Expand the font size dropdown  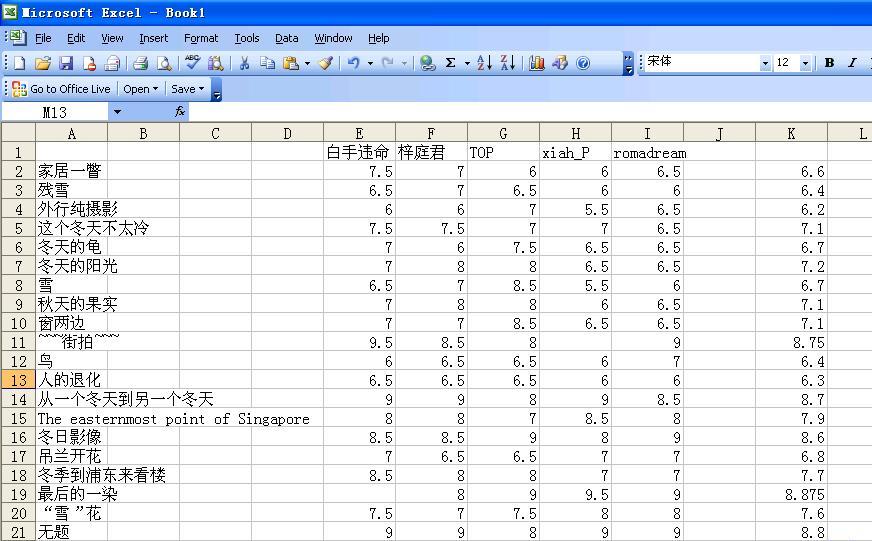click(805, 63)
